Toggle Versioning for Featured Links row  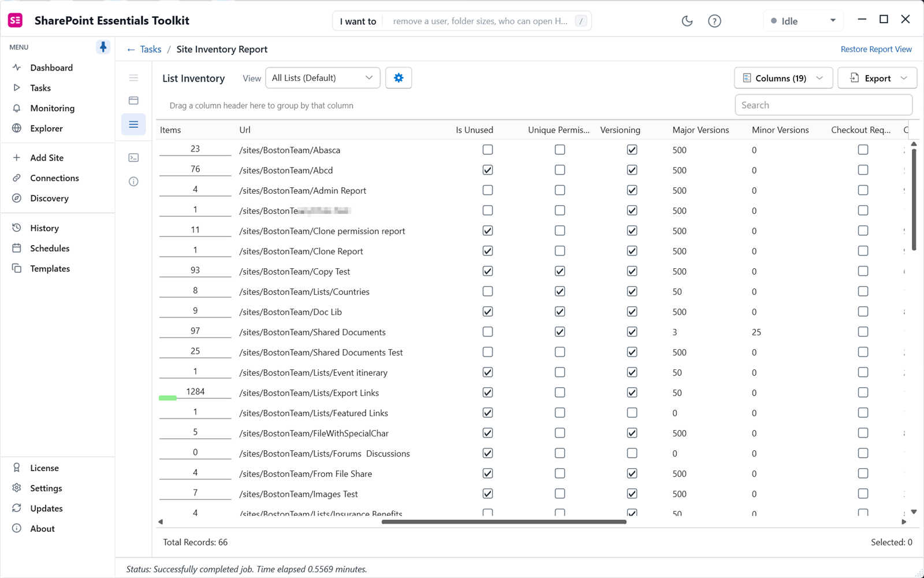(632, 413)
